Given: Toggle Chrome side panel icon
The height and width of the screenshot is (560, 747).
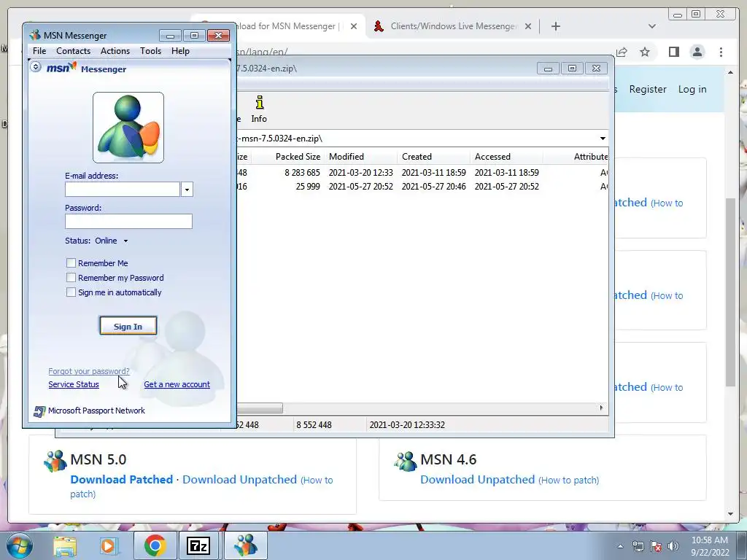Looking at the screenshot, I should (673, 52).
